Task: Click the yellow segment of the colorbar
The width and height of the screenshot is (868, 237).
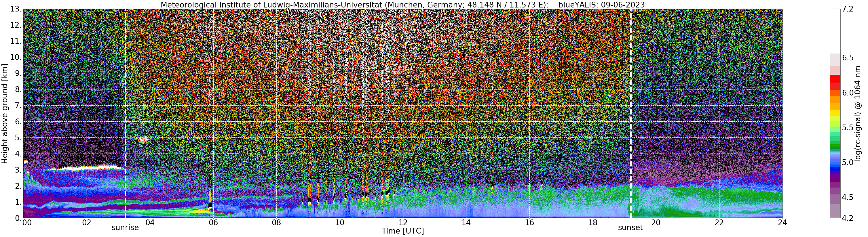Action: (835, 112)
